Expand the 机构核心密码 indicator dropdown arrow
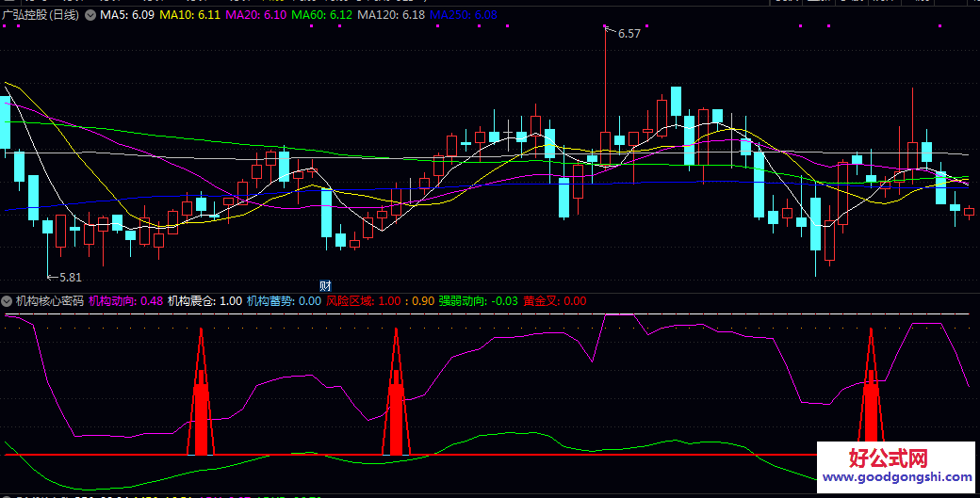This screenshot has width=980, height=498. 7,301
